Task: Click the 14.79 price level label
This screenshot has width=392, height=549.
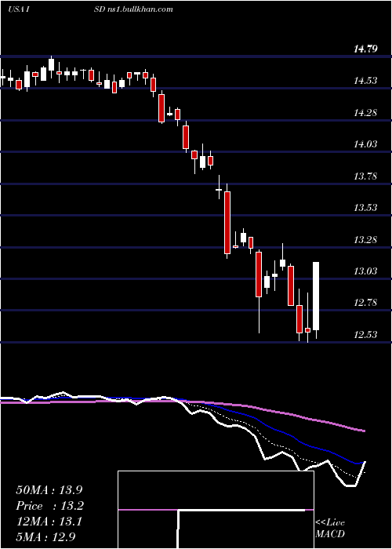Action: [365, 49]
